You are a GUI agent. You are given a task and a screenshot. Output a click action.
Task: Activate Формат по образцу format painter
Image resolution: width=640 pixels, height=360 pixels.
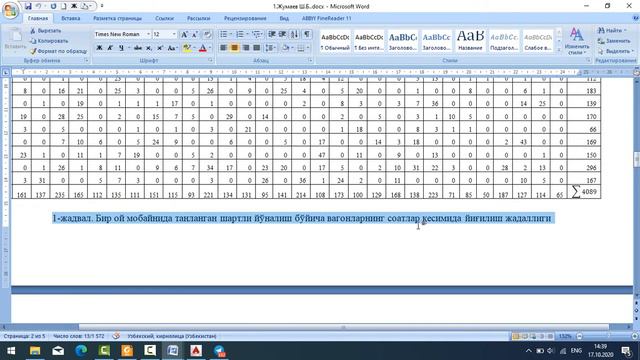[58, 51]
